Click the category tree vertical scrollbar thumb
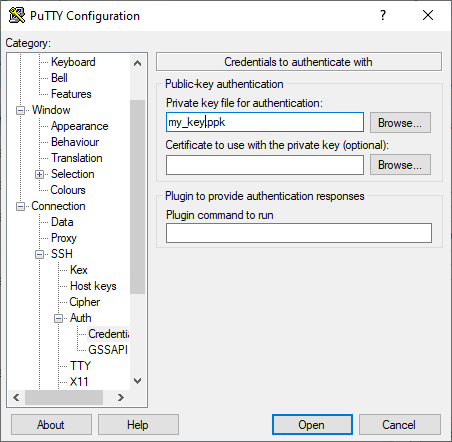452x442 pixels. (137, 197)
